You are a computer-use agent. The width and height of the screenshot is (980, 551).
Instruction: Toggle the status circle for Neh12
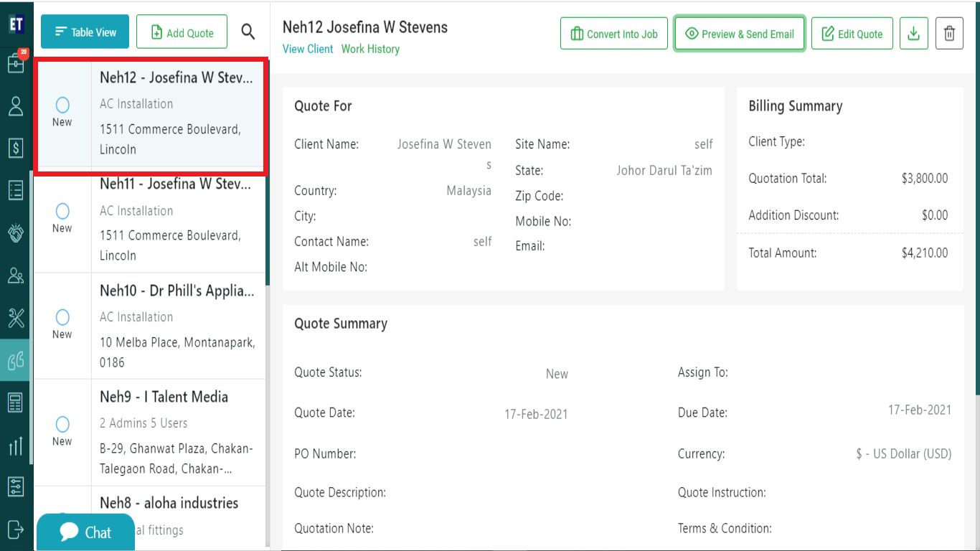[x=62, y=105]
